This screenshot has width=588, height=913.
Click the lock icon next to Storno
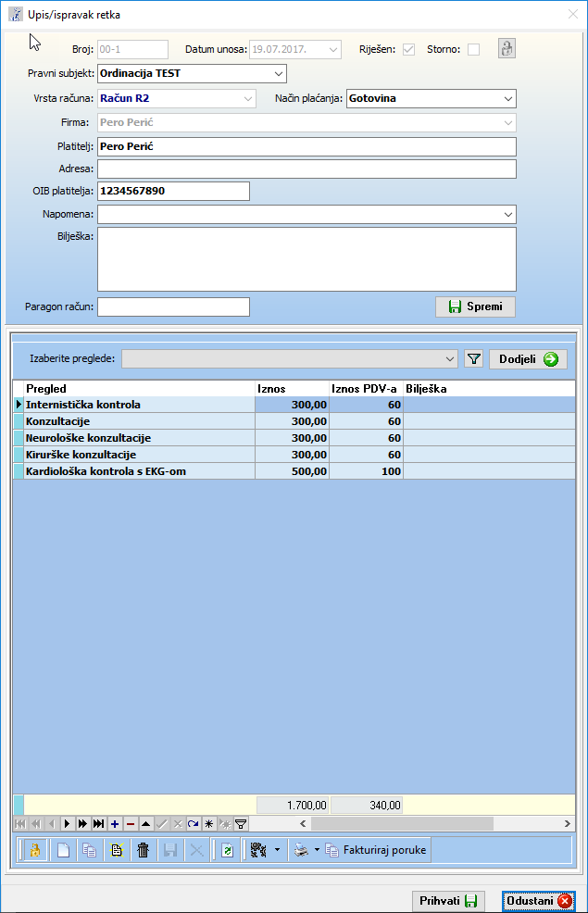click(x=507, y=48)
